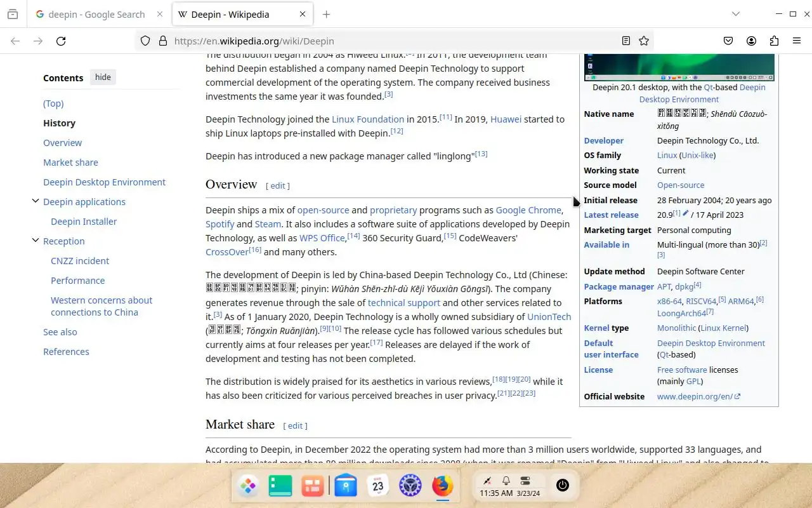The width and height of the screenshot is (812, 508).
Task: Open the Firefox account icon
Action: (x=751, y=41)
